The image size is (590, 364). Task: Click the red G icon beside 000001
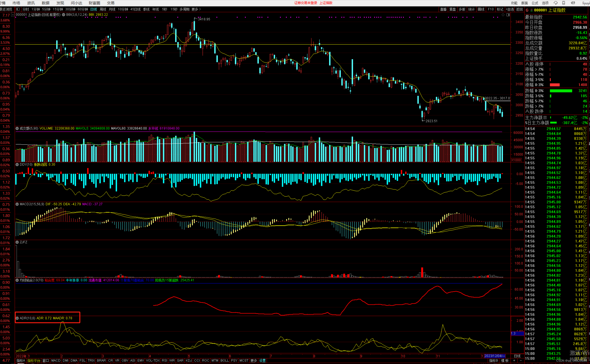click(527, 10)
